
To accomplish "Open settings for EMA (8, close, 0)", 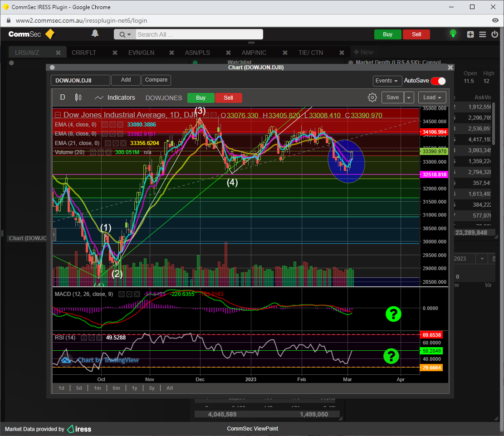I will click(112, 134).
